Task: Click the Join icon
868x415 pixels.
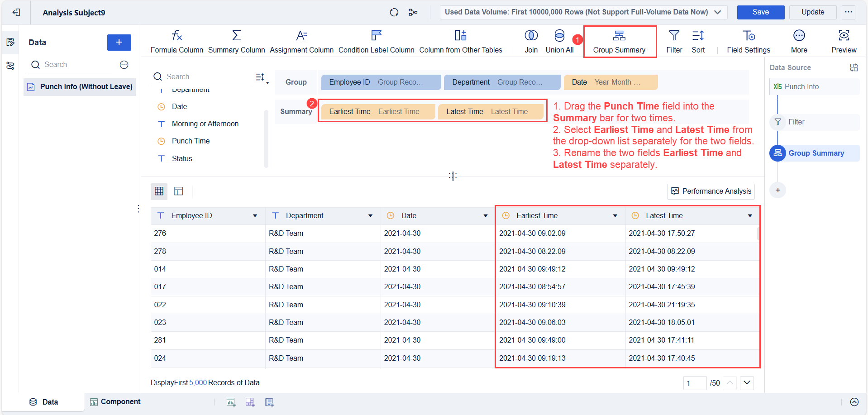Action: tap(530, 41)
